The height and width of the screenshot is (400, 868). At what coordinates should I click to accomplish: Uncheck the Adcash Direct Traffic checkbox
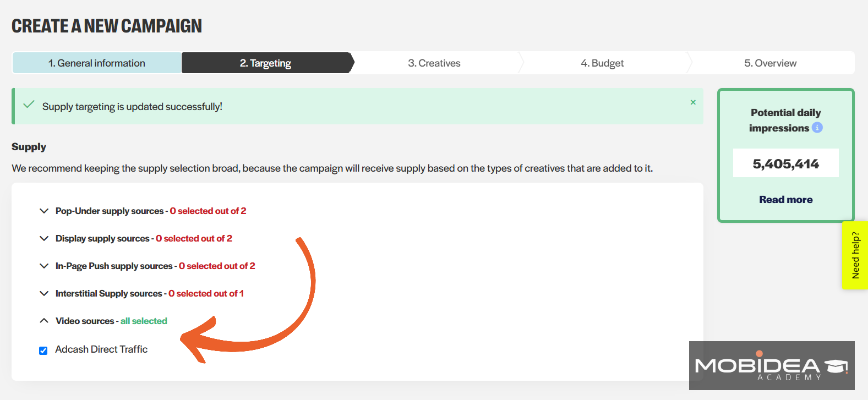click(43, 350)
